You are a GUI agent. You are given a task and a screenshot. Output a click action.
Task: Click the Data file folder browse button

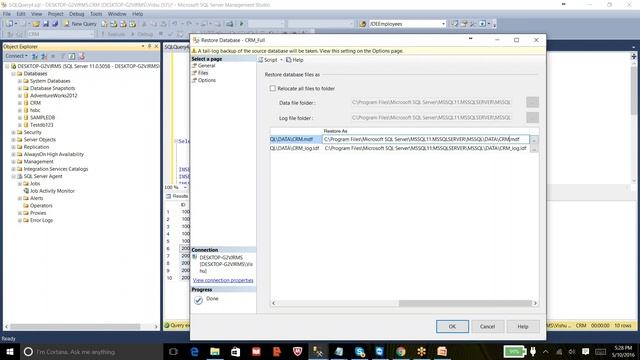532,102
